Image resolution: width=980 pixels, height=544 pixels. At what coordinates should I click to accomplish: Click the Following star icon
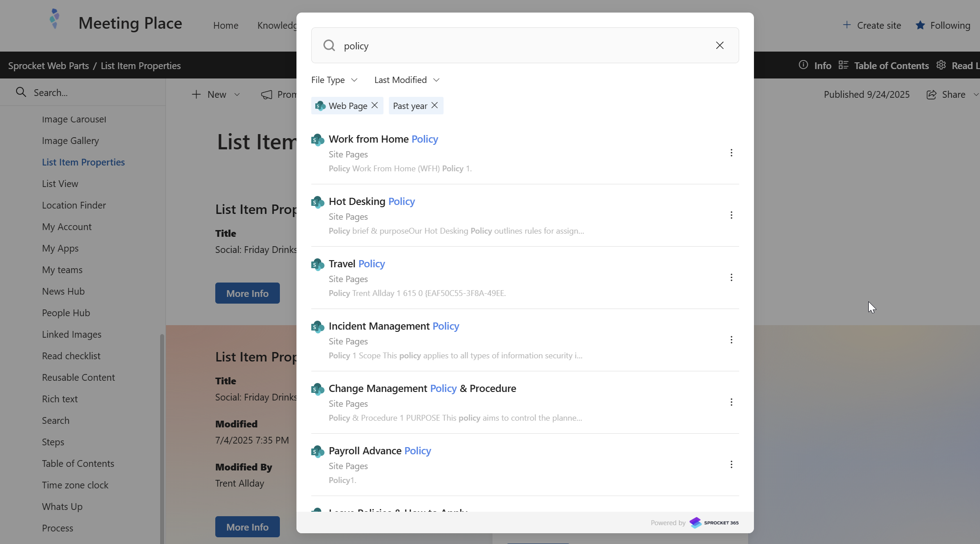click(920, 25)
